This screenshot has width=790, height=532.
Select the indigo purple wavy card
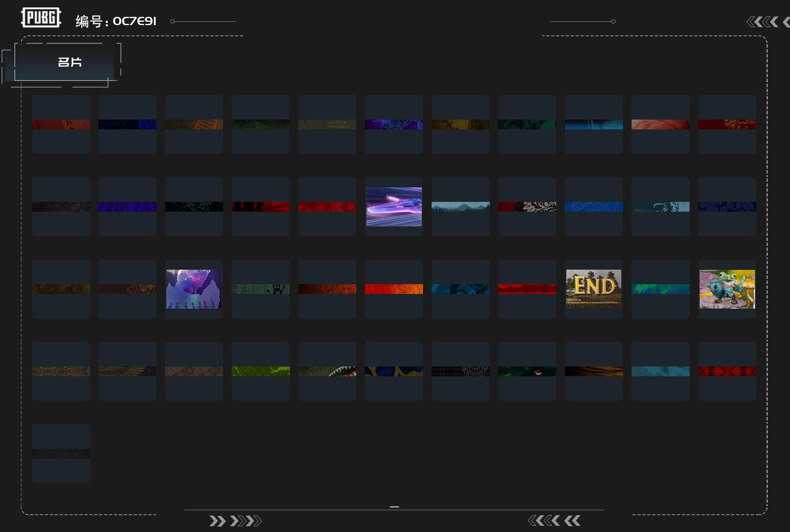pyautogui.click(x=127, y=207)
